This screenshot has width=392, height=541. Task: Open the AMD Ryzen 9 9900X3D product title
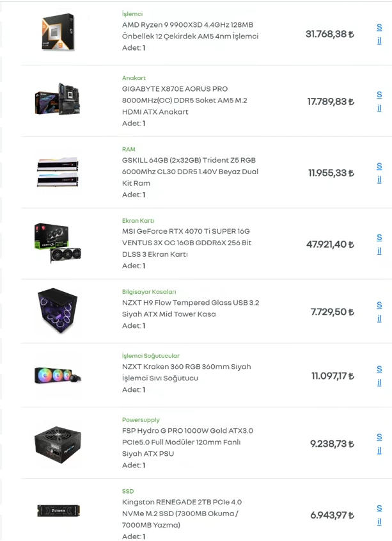pos(190,30)
